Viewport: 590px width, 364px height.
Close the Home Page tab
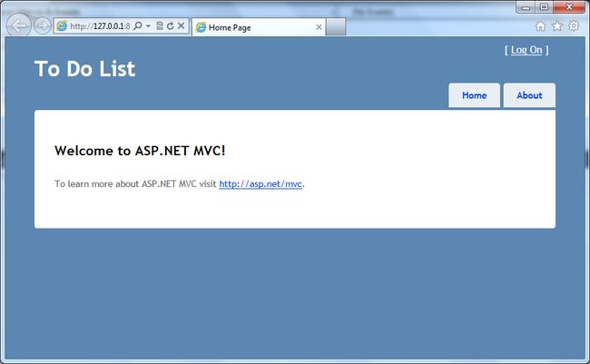coord(319,27)
